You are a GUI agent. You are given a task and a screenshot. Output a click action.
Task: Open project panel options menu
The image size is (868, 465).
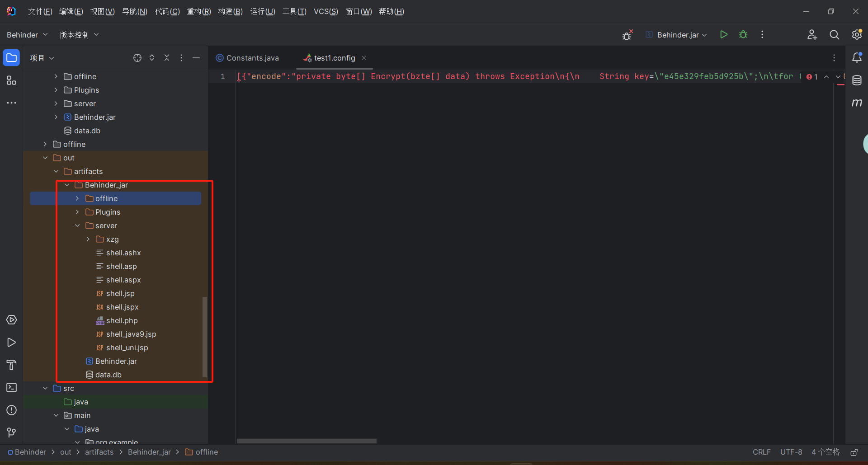[x=181, y=58]
